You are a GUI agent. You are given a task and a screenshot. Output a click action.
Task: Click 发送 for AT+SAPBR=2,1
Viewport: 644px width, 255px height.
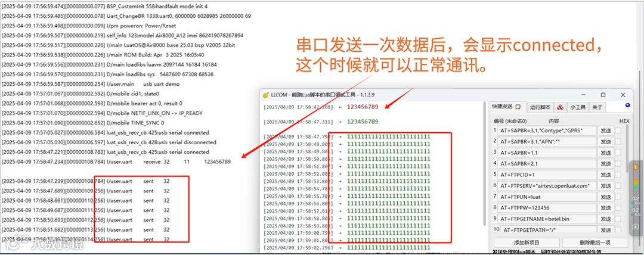[x=606, y=164]
